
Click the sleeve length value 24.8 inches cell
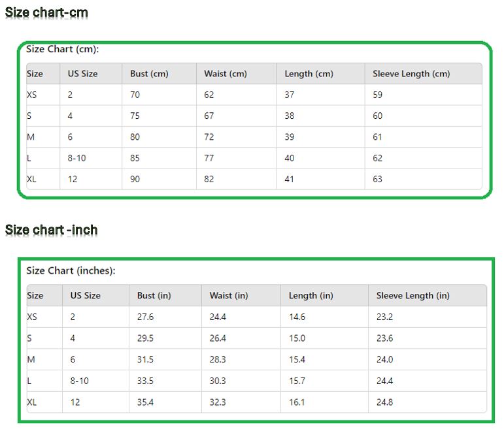pyautogui.click(x=385, y=402)
